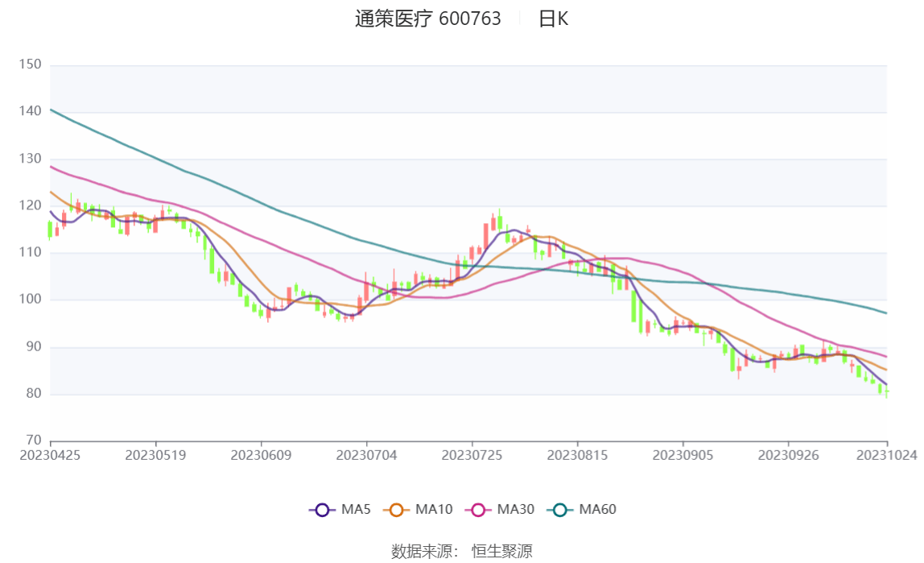Click the 150 price label on the y-axis

pos(29,64)
